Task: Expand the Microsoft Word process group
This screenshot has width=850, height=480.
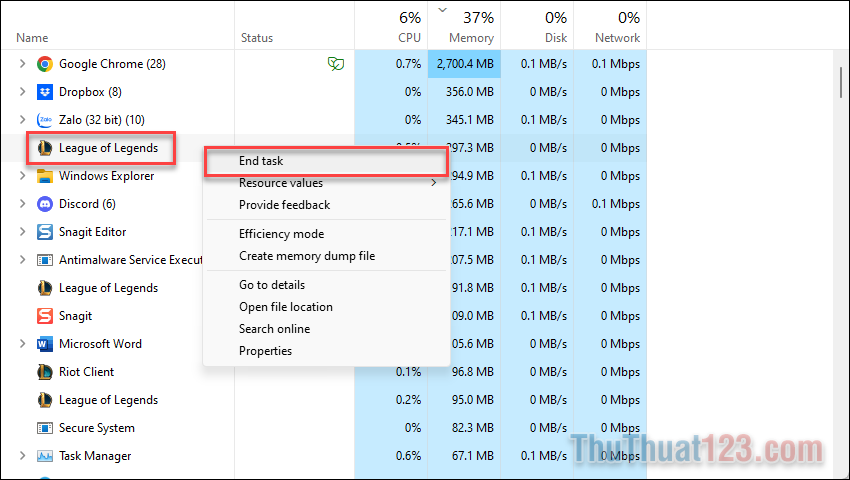Action: click(x=22, y=344)
